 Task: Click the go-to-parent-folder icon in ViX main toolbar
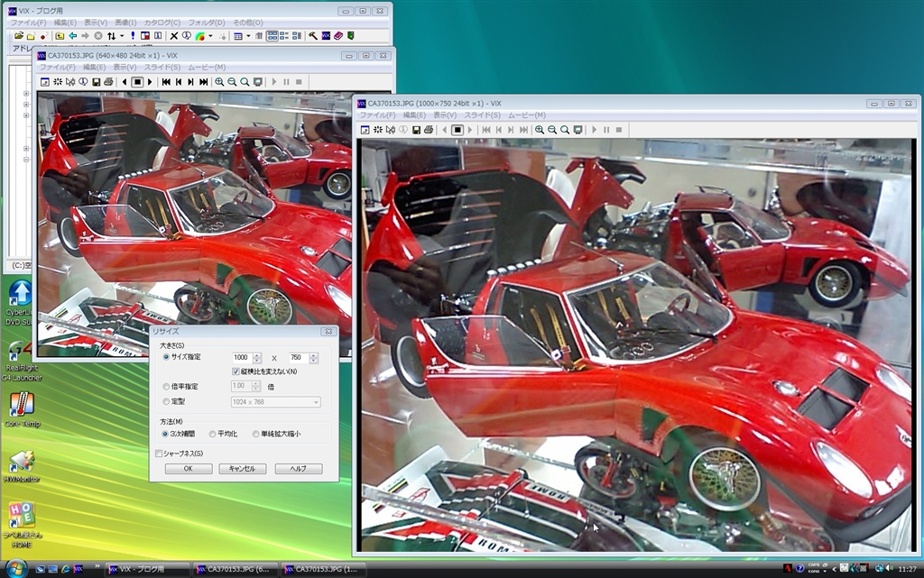point(60,36)
